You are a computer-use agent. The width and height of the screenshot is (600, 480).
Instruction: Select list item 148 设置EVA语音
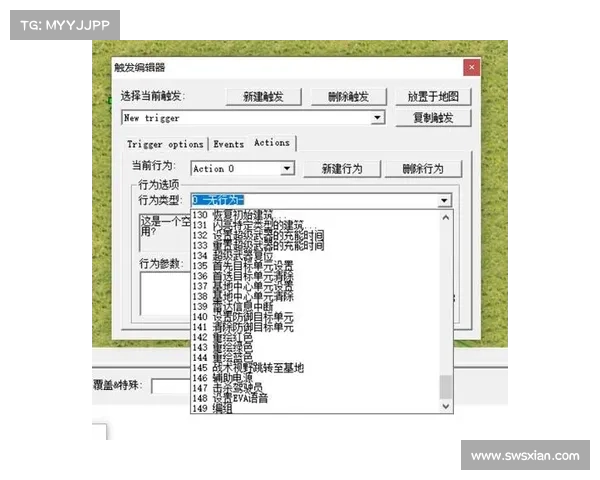316,398
